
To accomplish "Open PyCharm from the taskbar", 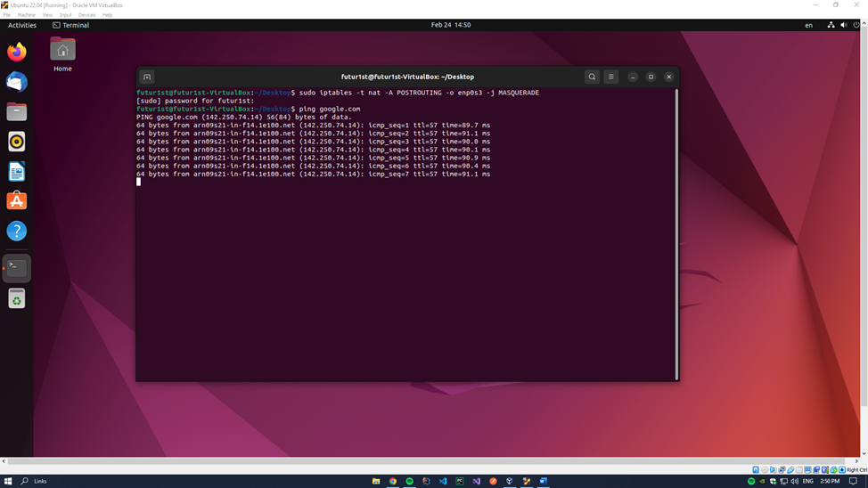I will pyautogui.click(x=460, y=482).
